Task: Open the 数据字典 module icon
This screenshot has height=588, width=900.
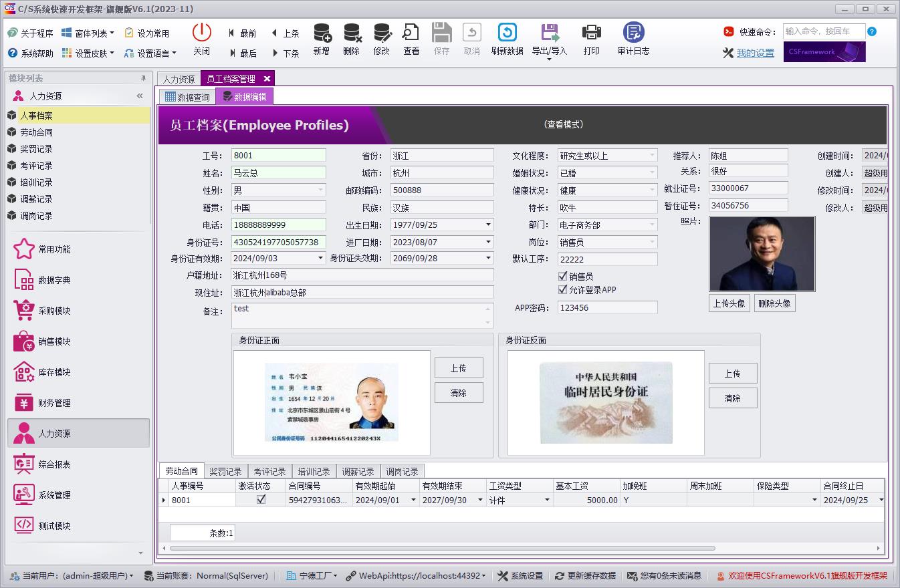Action: tap(23, 279)
